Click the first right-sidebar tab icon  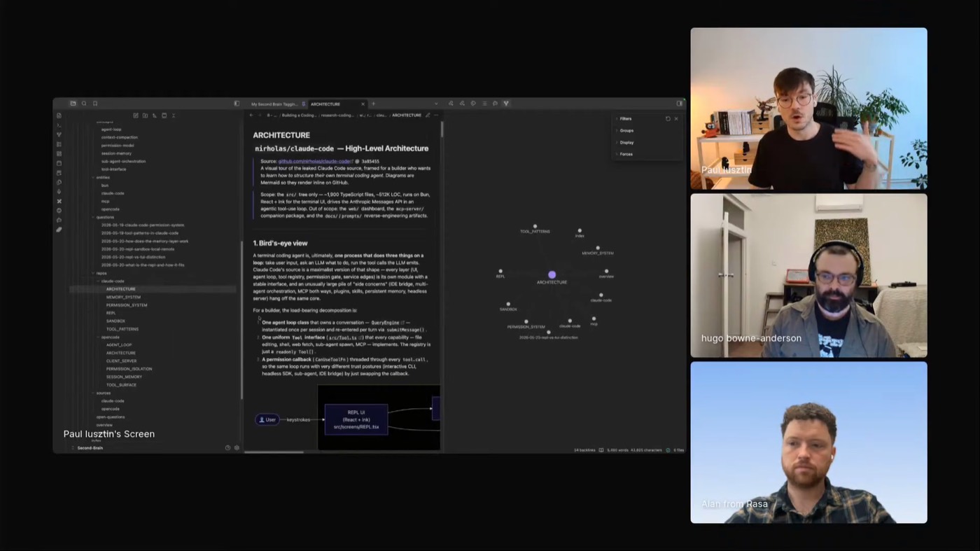tap(451, 104)
